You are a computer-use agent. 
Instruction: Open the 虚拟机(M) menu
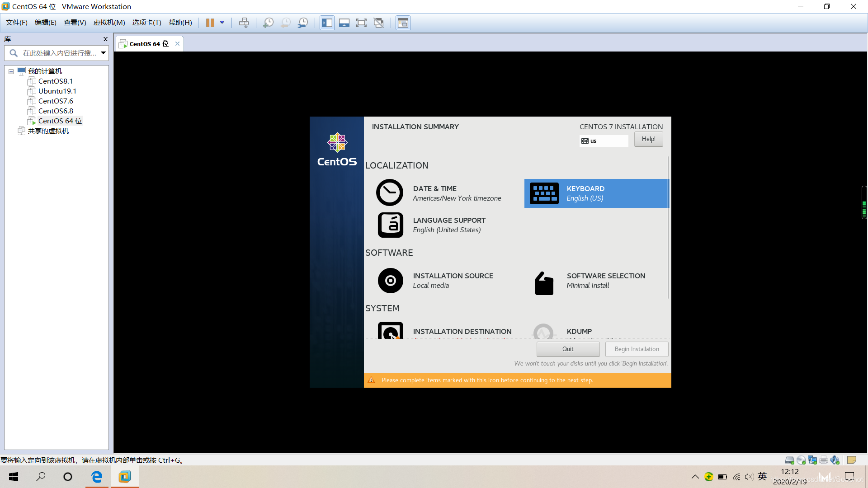(109, 23)
